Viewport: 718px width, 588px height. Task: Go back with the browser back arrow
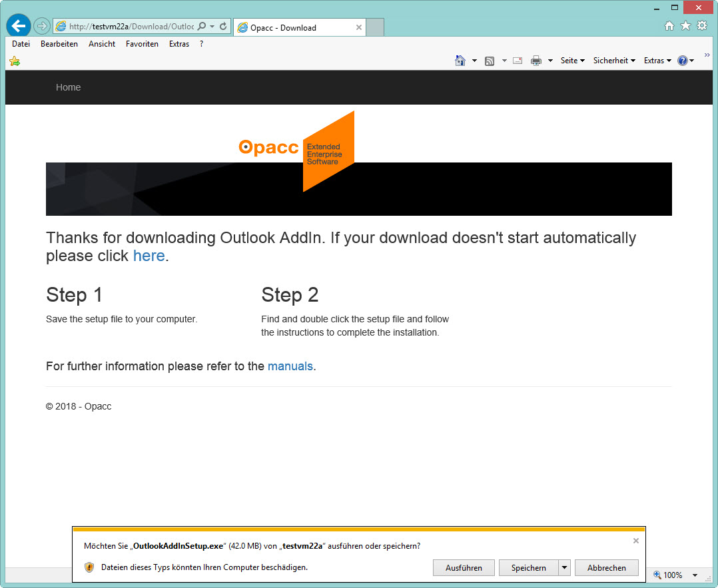tap(19, 26)
